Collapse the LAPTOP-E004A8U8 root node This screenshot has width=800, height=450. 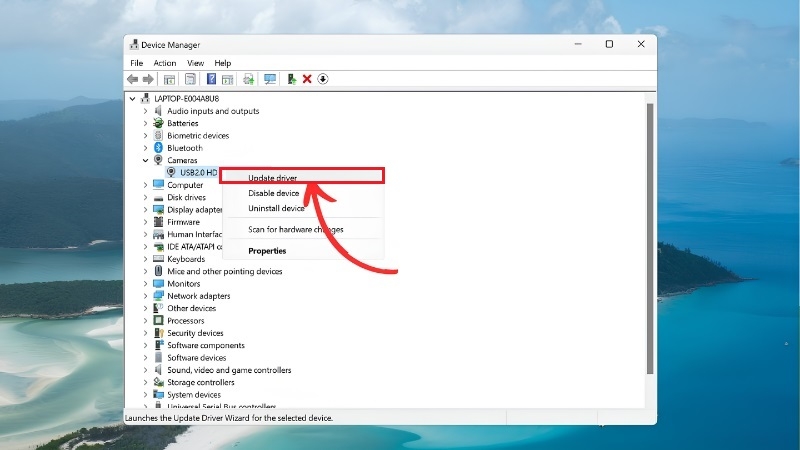(x=133, y=98)
